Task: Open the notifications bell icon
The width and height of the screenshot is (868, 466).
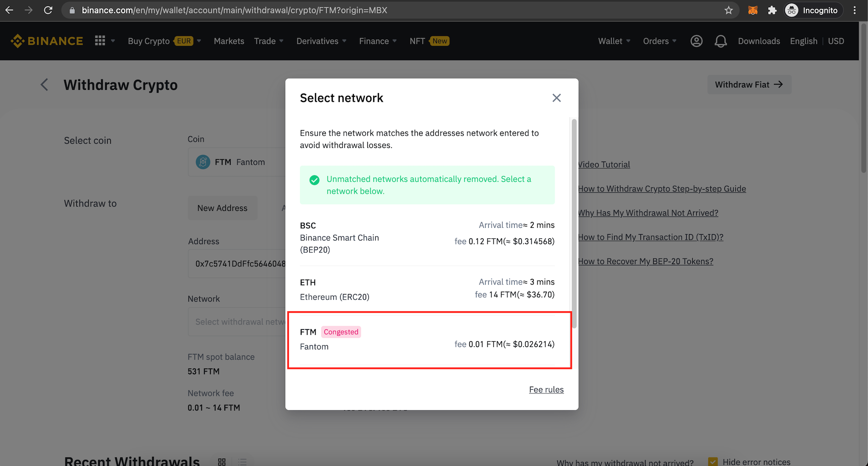Action: click(720, 41)
